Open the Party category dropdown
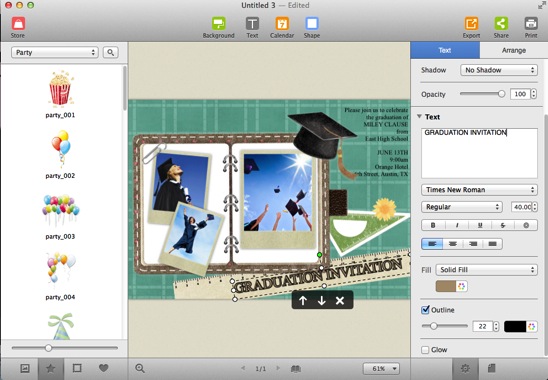 point(55,52)
